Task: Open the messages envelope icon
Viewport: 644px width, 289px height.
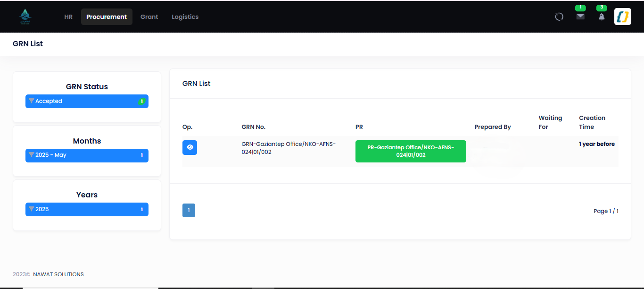Action: 580,17
